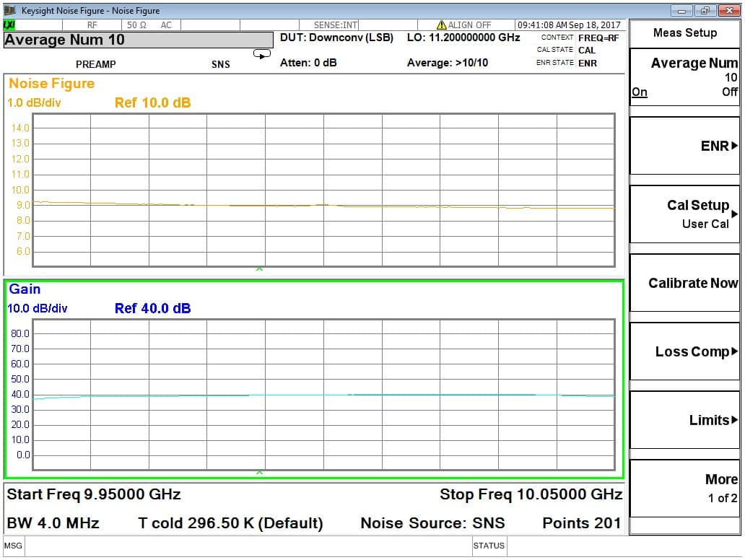745x560 pixels.
Task: Click the green marker under Gain graph
Action: (x=259, y=472)
